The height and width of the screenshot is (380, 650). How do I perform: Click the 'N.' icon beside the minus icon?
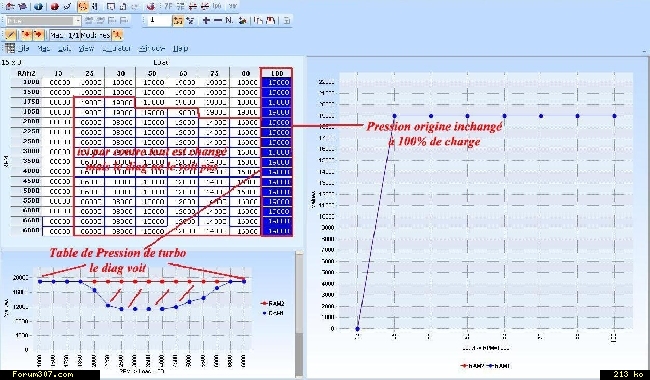pos(229,20)
